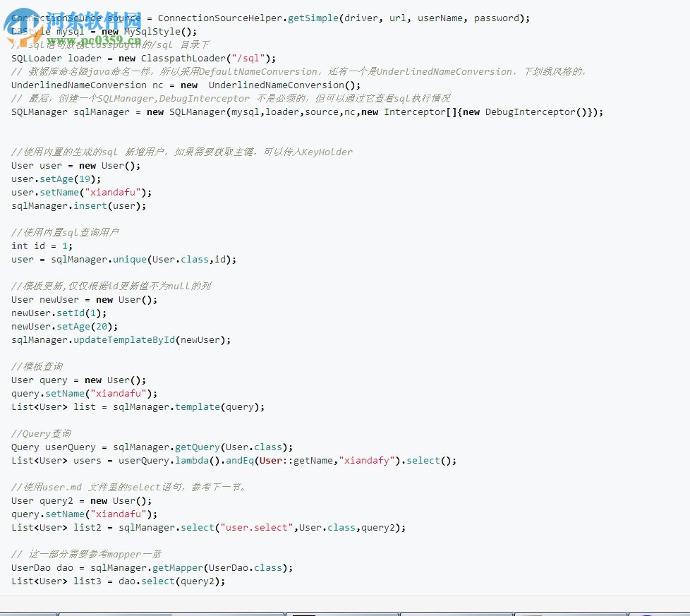Click the 'sqlManager.updateTemplateById(newUser);' line
The width and height of the screenshot is (690, 616).
click(x=121, y=340)
